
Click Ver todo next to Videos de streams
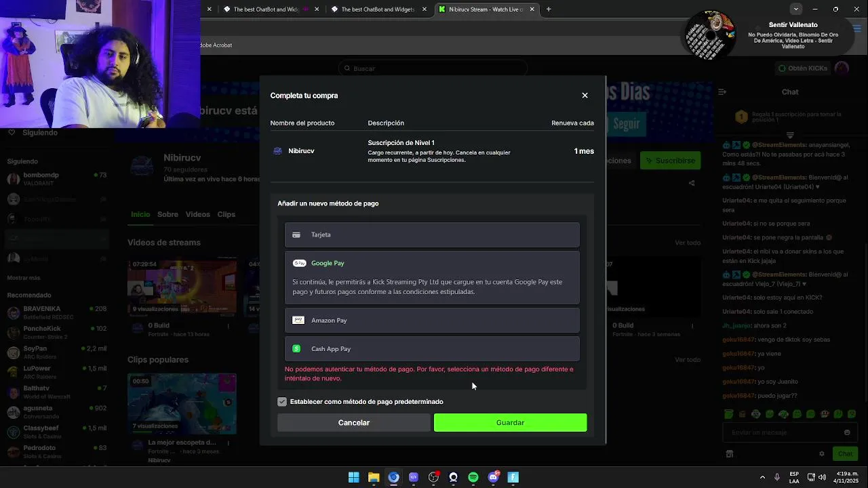coord(688,243)
